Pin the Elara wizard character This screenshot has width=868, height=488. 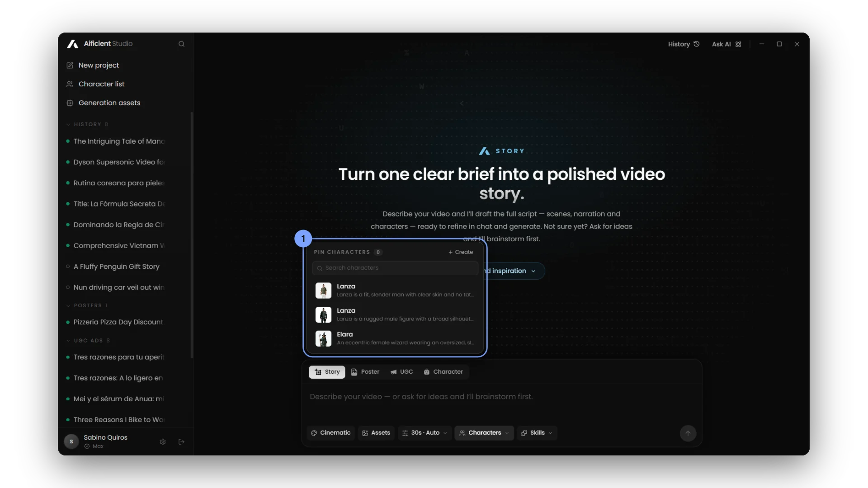point(395,338)
